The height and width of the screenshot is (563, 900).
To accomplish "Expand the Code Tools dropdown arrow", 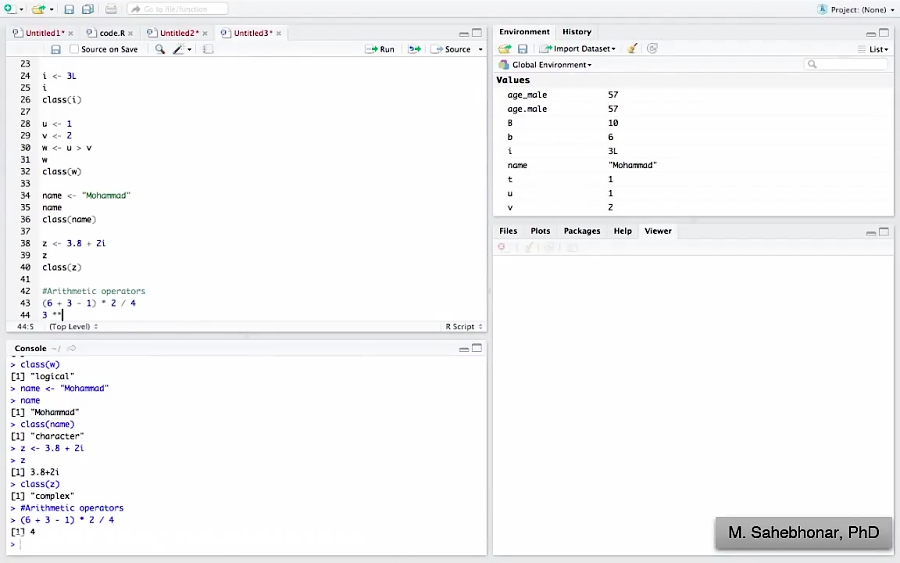I will click(189, 50).
